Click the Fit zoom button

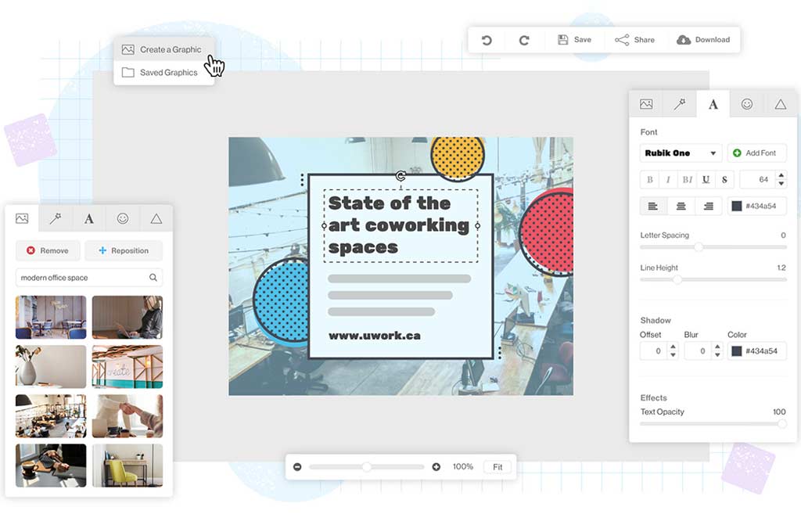tap(497, 466)
